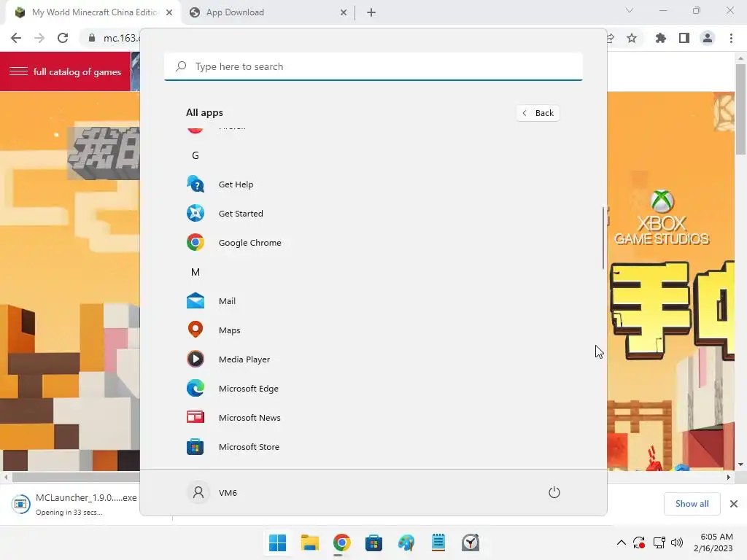Open a new Chrome tab
Screen dimensions: 747x560
point(371,12)
